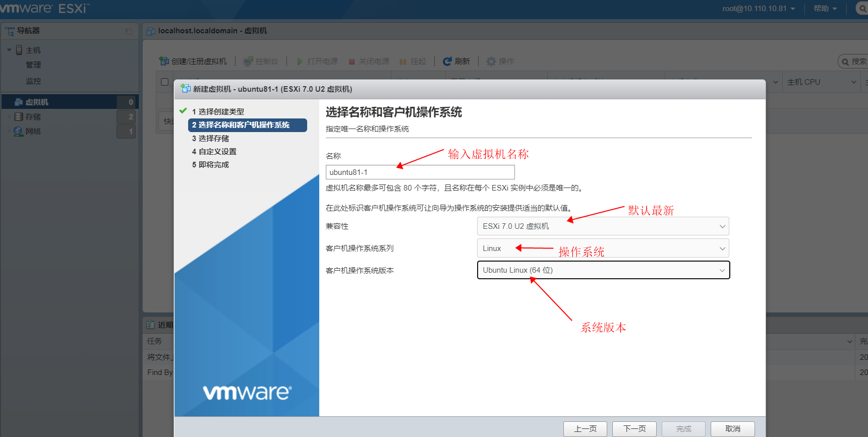
Task: Open tasks table column dropdown arrow
Action: [850, 341]
